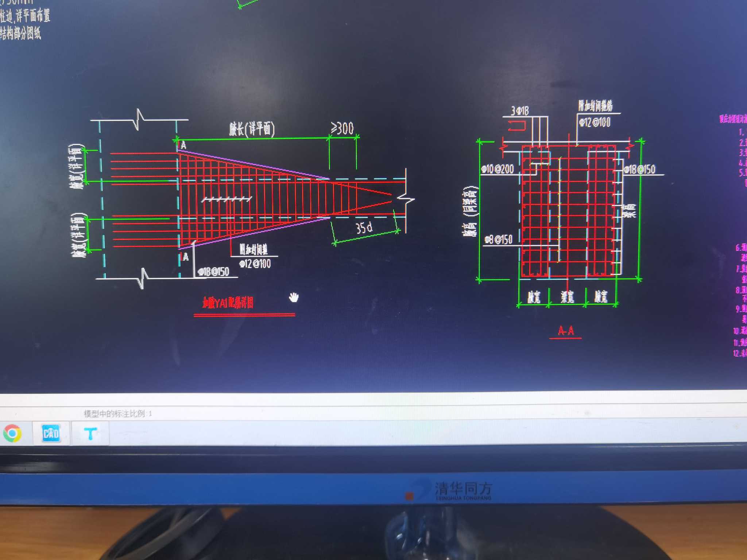The height and width of the screenshot is (560, 747).
Task: Click the 结构部分图纸 note text
Action: (20, 34)
